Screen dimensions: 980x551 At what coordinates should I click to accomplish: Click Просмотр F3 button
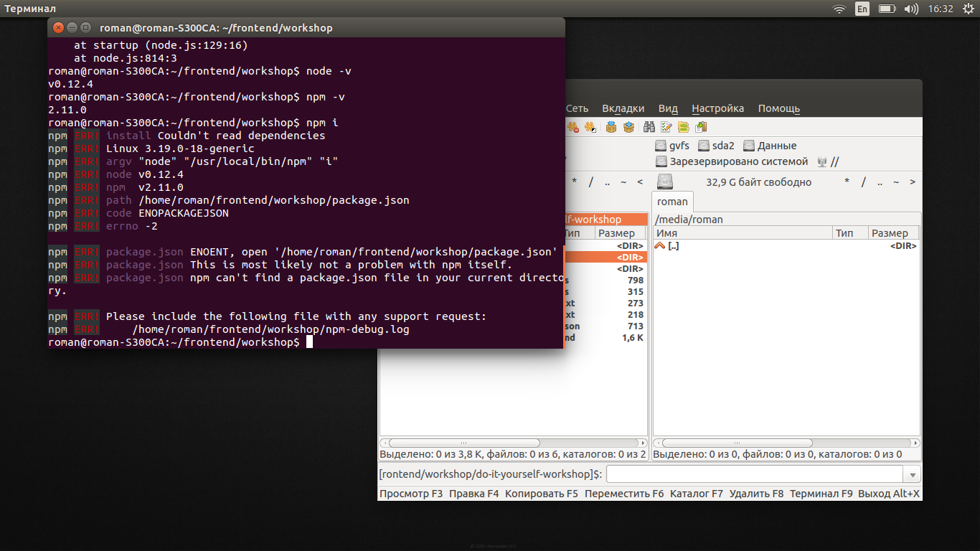pos(411,494)
